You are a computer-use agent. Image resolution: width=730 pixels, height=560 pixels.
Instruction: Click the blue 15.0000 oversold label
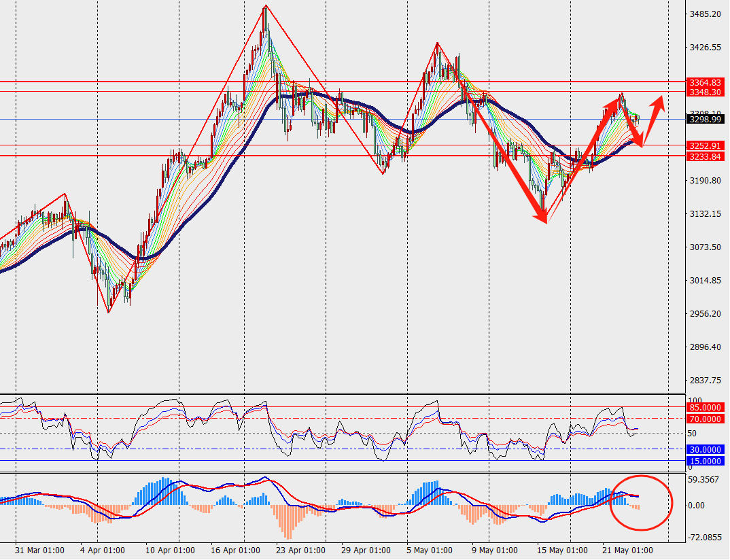tap(706, 461)
